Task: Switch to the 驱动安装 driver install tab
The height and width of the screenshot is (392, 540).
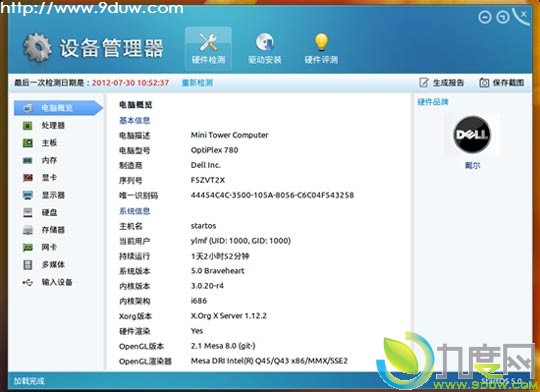Action: point(264,49)
